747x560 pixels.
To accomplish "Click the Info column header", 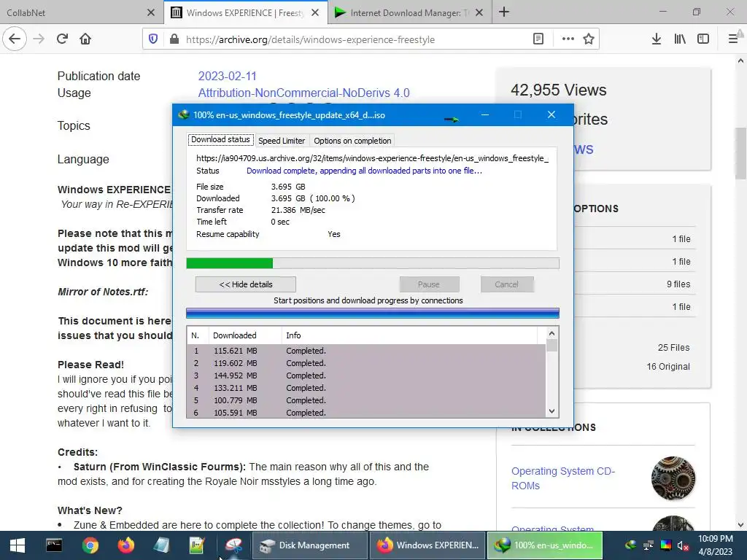I will tap(410, 335).
